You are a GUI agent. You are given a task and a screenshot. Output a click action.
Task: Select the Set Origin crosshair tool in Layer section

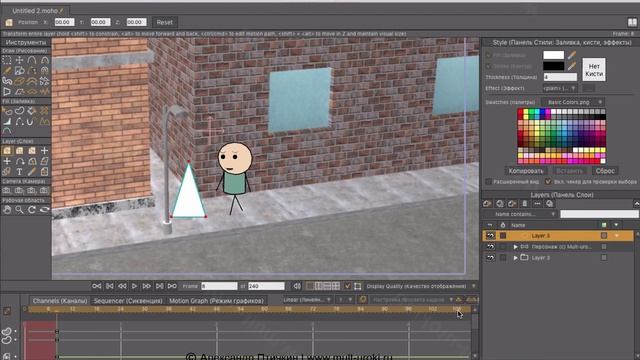[7, 161]
